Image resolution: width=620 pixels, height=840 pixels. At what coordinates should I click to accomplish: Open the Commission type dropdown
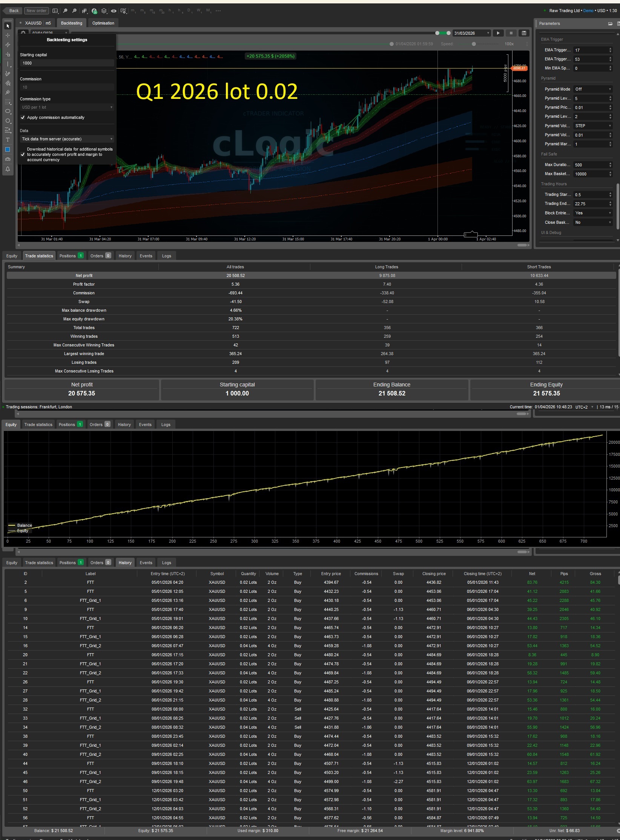[67, 107]
